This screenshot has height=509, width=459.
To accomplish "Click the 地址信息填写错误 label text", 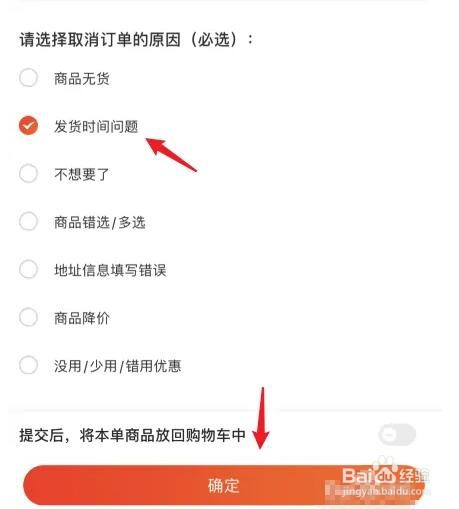I will coord(110,270).
